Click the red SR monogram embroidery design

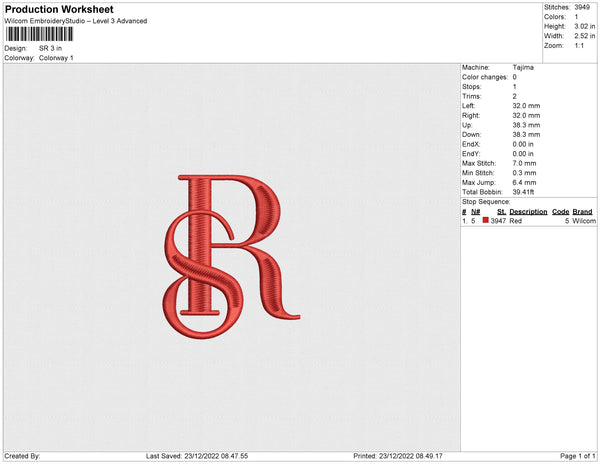pos(230,255)
